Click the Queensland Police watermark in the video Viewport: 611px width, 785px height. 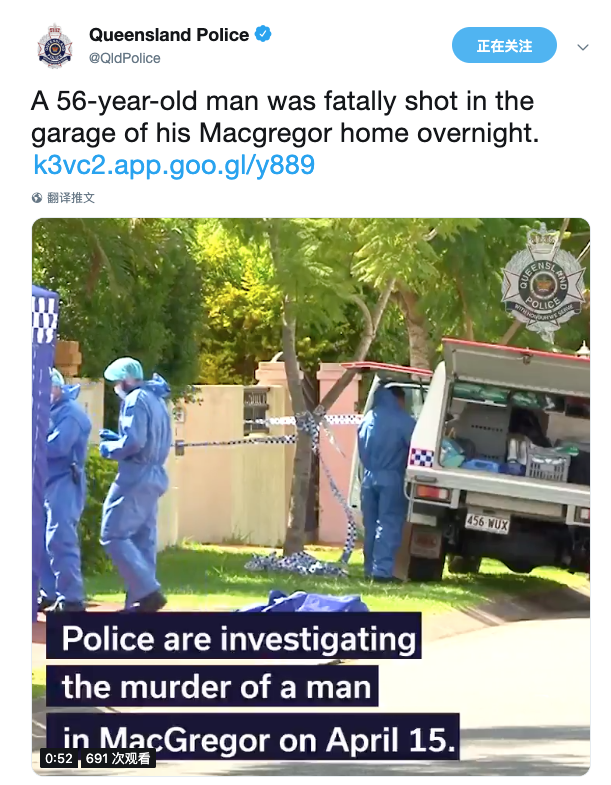pyautogui.click(x=543, y=284)
